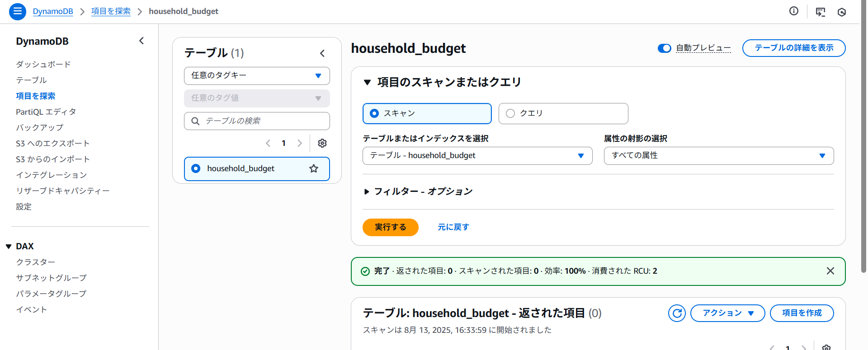Toggle the 自動プレビュー switch
Viewport: 868px width, 350px height.
[x=664, y=48]
